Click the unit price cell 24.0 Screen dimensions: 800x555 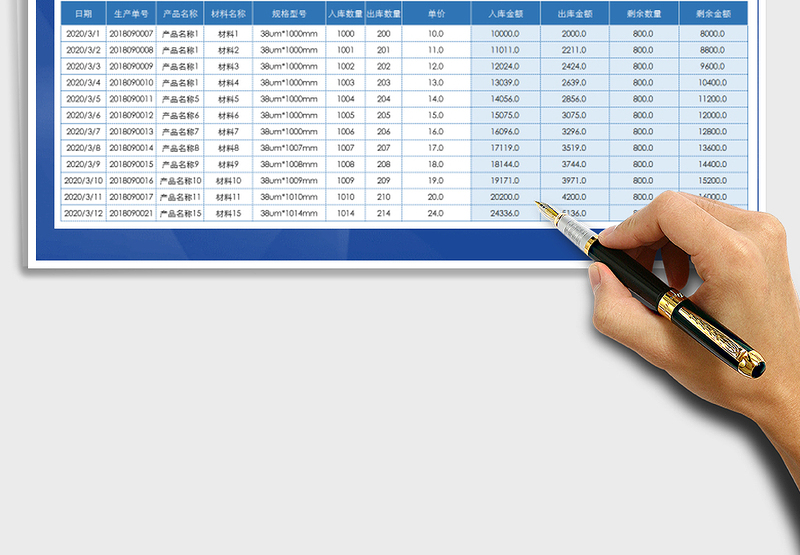[x=436, y=213]
